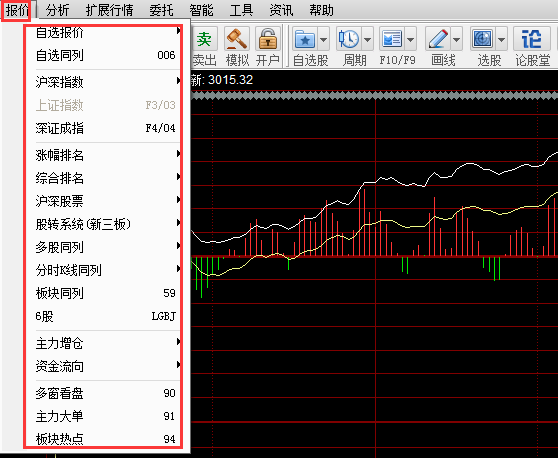Click the 卖出 sell icon

pos(204,39)
